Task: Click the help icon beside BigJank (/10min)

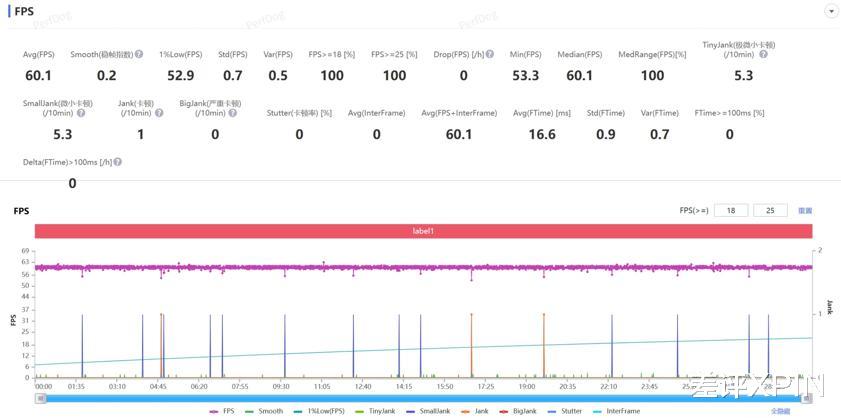Action: pyautogui.click(x=233, y=113)
